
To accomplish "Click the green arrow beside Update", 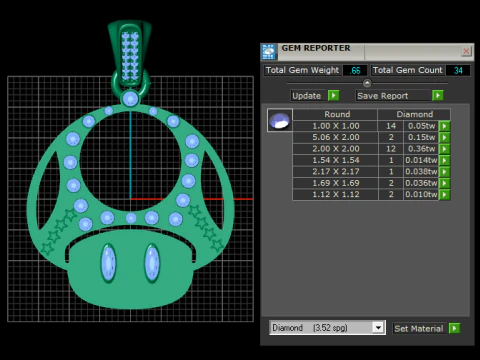I will coord(333,96).
